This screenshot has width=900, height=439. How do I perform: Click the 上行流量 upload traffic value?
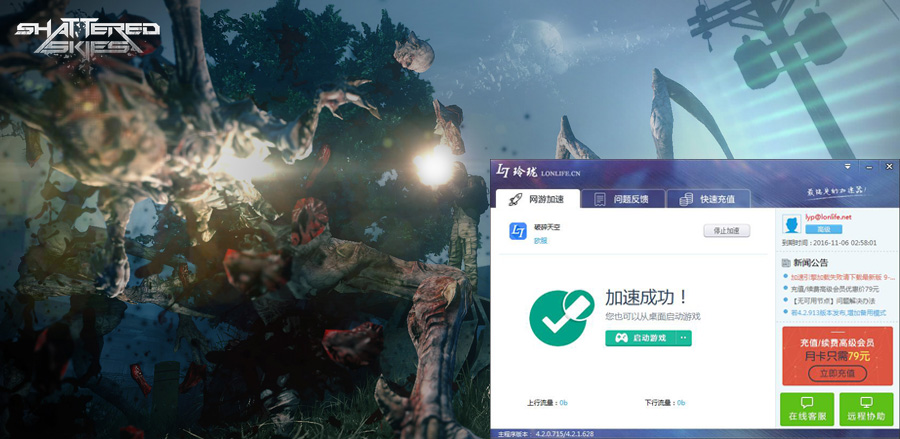point(564,403)
